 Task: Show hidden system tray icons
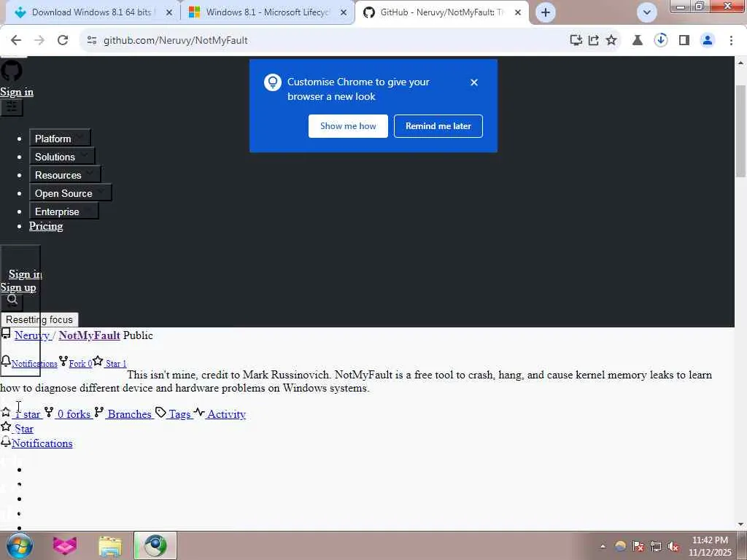click(603, 546)
